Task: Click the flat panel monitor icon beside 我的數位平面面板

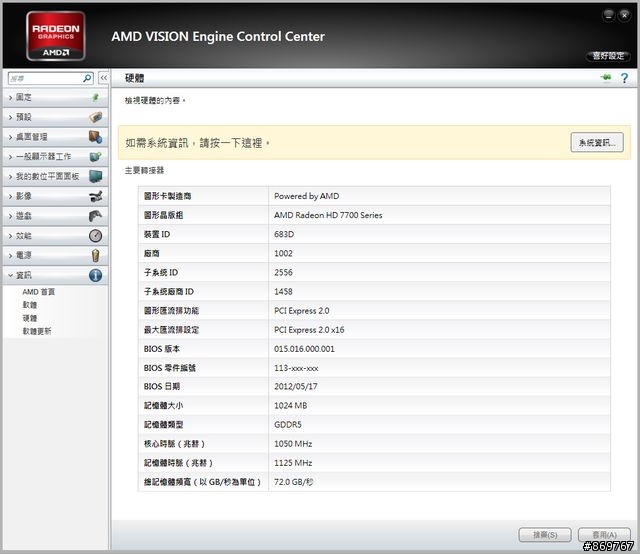Action: tap(96, 176)
